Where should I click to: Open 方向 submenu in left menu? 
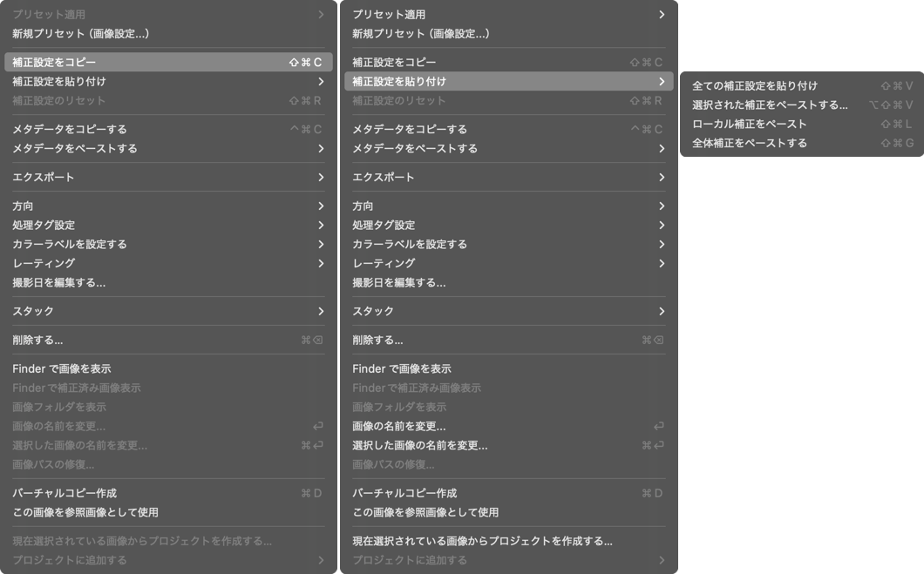click(x=168, y=206)
